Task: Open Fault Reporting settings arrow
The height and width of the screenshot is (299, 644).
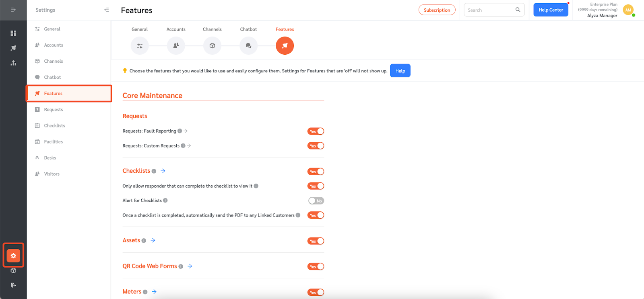Action: tap(186, 131)
